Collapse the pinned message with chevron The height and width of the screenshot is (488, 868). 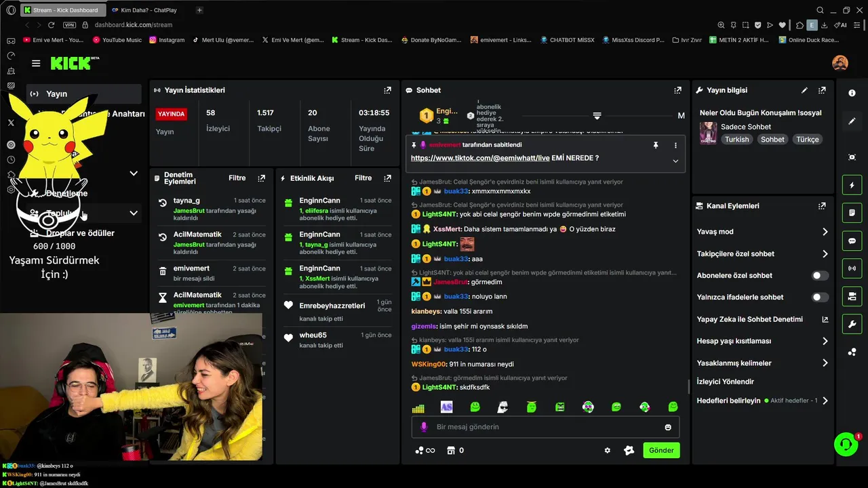(675, 161)
